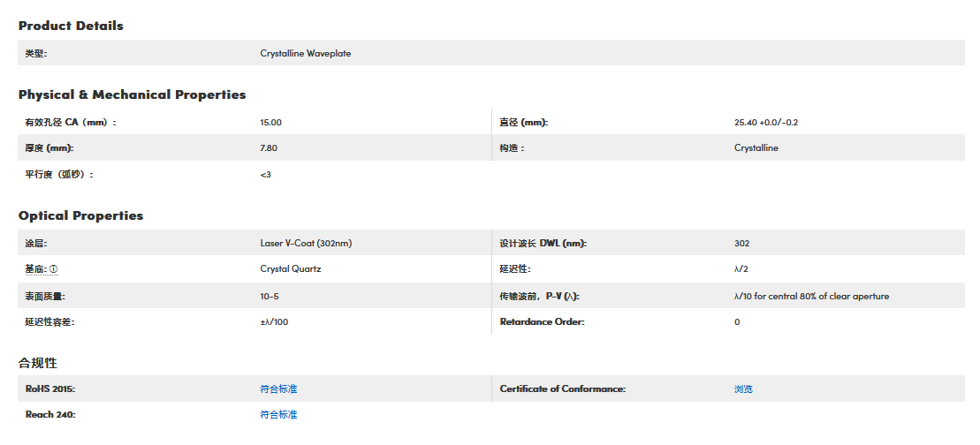Open the Reach 240 符合标准 link
The image size is (980, 445).
(278, 414)
